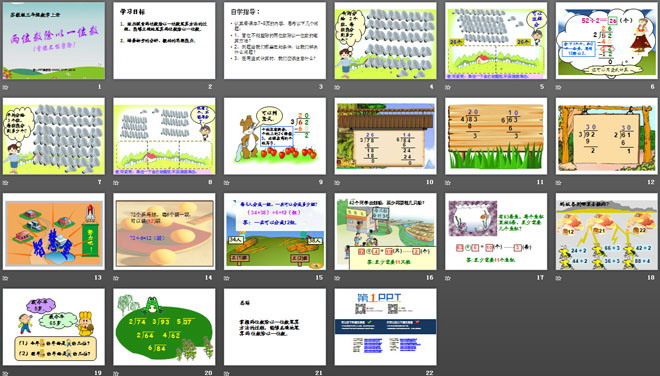Click animation star icon under slide 4
Image resolution: width=660 pixels, height=376 pixels.
[338, 87]
